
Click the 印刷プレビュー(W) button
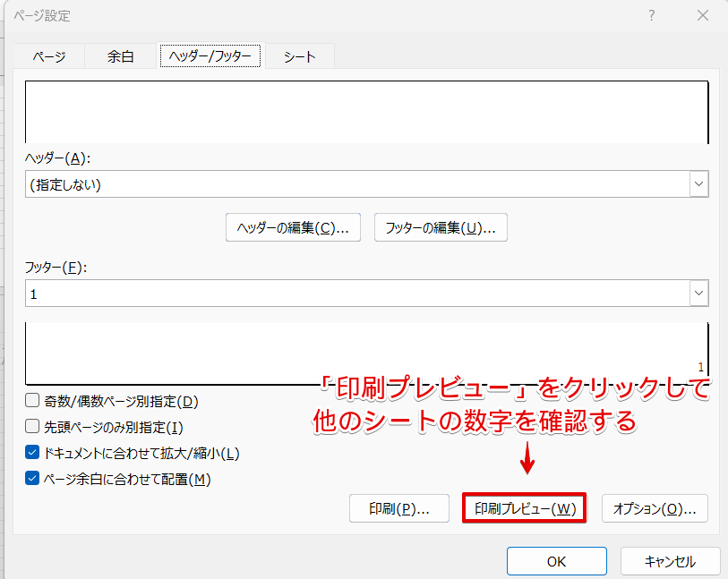tap(525, 508)
